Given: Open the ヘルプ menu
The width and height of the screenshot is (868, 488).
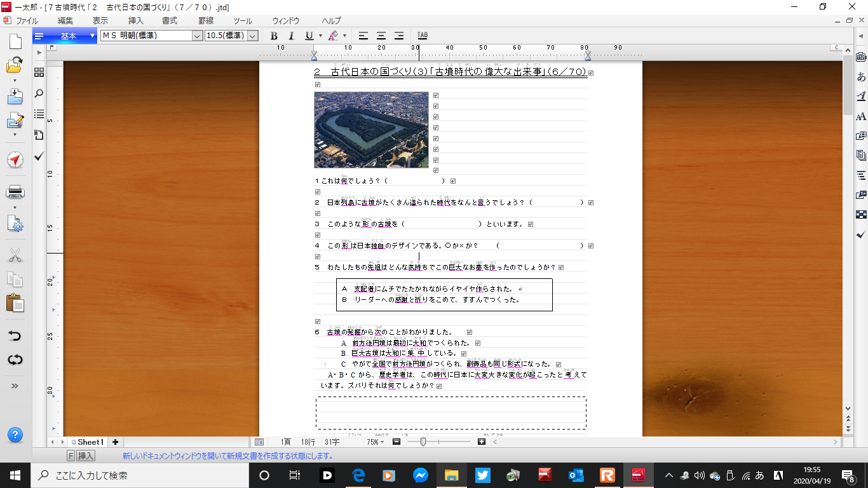Looking at the screenshot, I should (x=331, y=20).
